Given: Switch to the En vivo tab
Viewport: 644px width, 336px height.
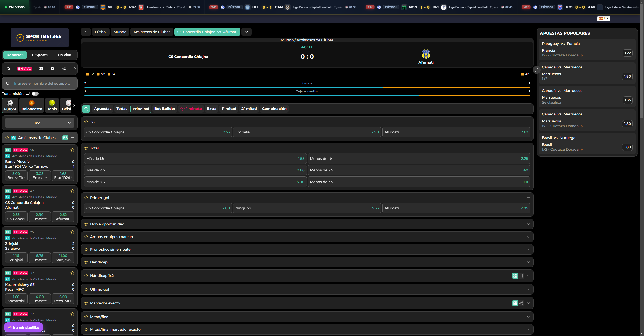Looking at the screenshot, I should (65, 55).
